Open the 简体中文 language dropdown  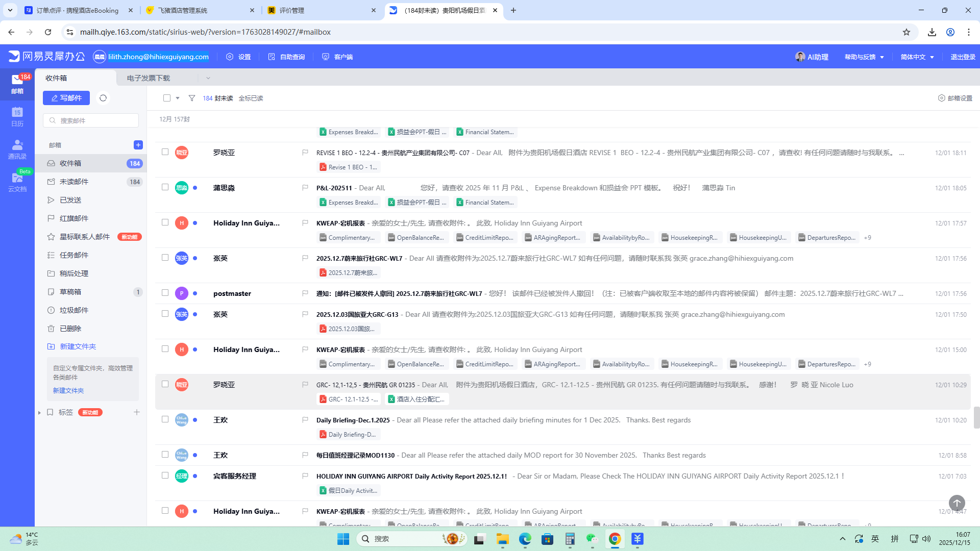917,57
